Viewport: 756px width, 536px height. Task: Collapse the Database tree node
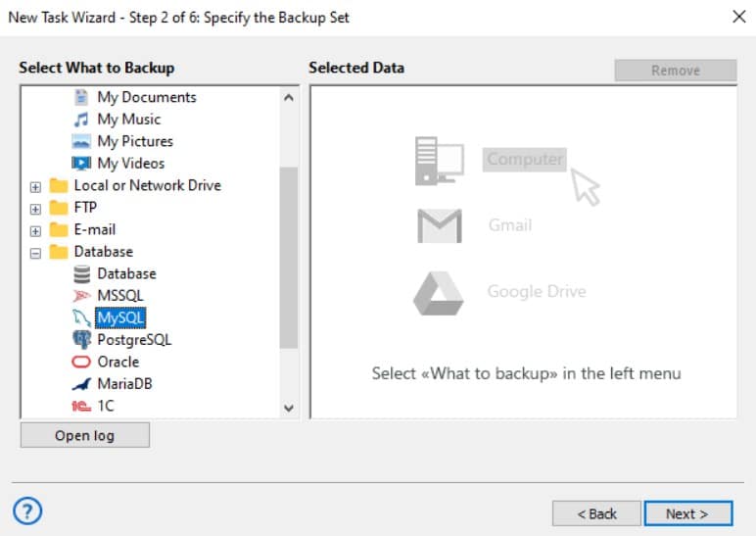tap(35, 253)
